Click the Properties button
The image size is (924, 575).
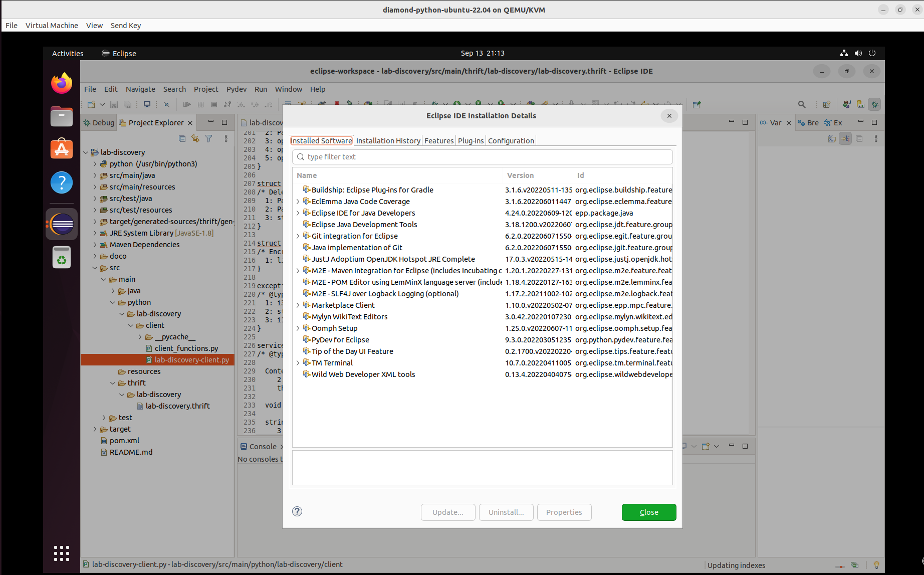click(x=564, y=512)
